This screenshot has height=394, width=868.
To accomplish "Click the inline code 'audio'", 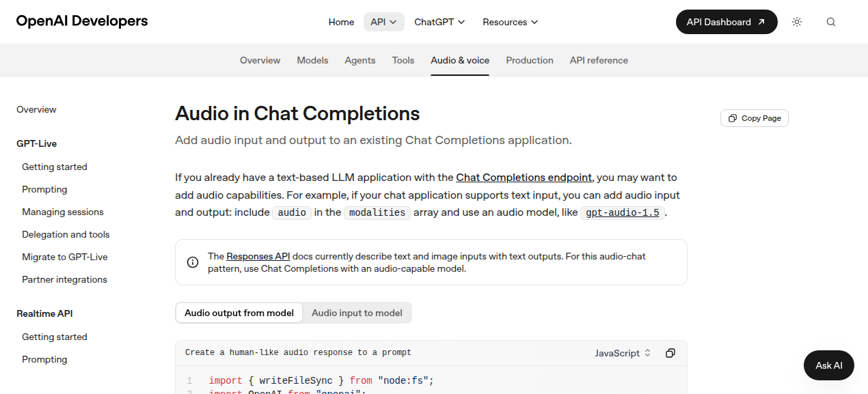I will pyautogui.click(x=292, y=212).
